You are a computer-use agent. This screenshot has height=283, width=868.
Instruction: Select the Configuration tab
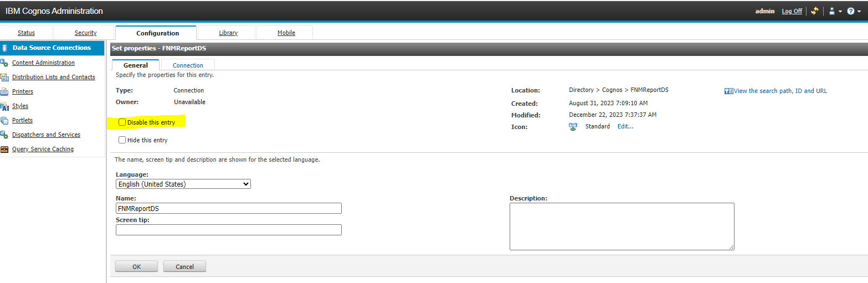click(157, 33)
